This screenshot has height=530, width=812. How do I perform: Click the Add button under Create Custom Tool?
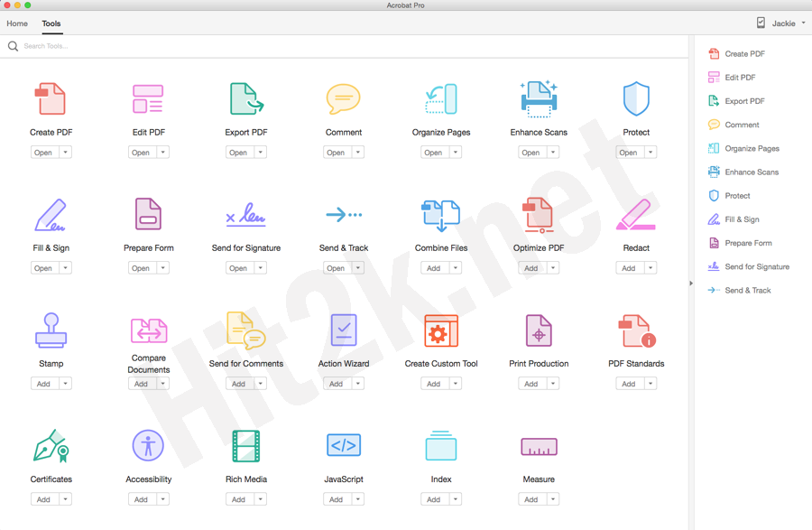pyautogui.click(x=433, y=384)
